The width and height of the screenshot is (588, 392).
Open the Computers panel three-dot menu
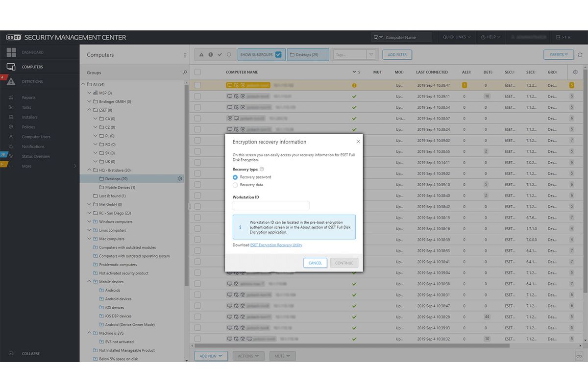185,55
